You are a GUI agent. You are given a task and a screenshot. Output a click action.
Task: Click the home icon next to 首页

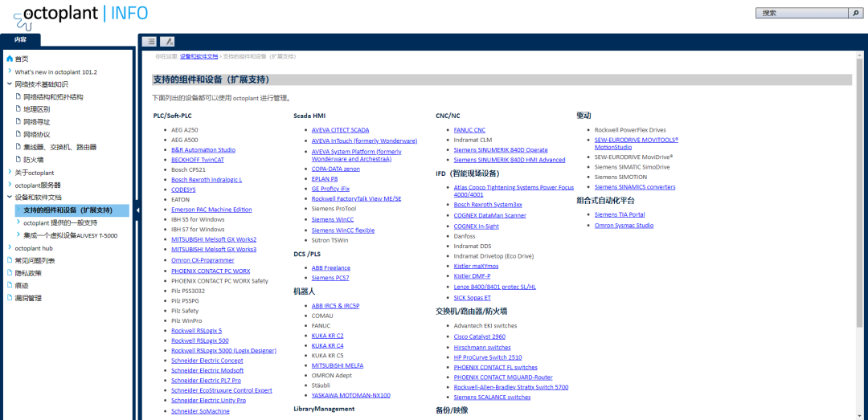point(10,59)
